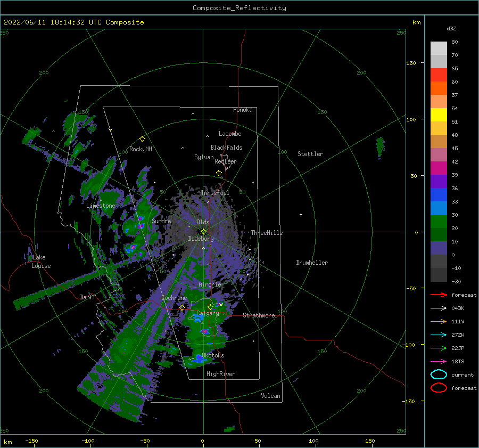Click the 'current' legend text
Viewport: 479px width, 448px height.
[x=463, y=374]
